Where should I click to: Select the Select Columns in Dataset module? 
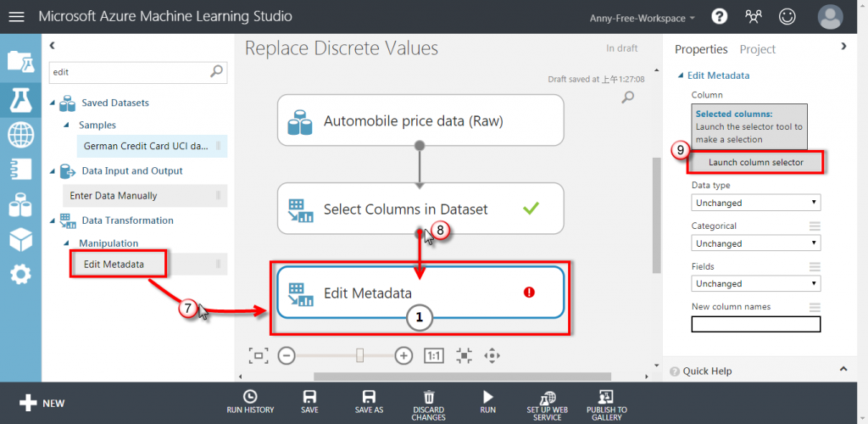pyautogui.click(x=420, y=208)
